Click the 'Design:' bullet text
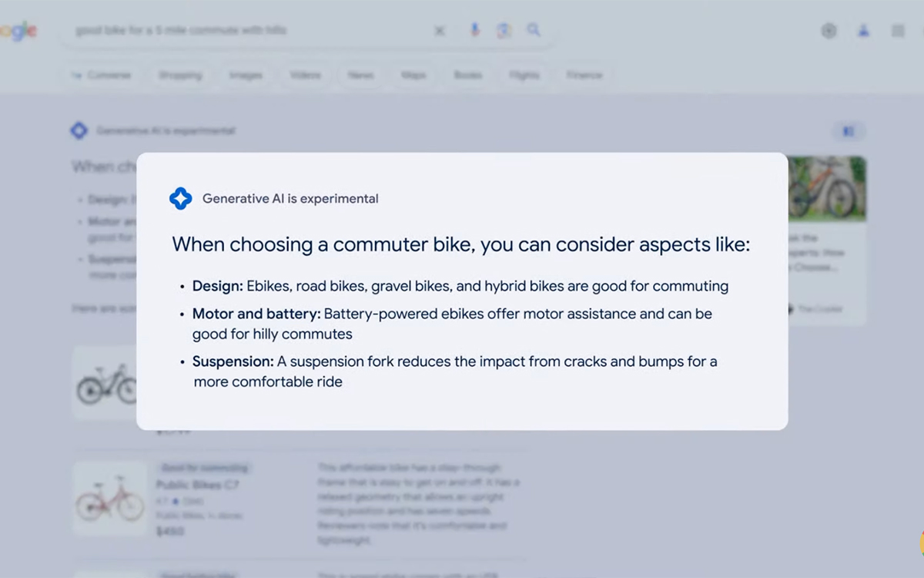 [x=460, y=286]
